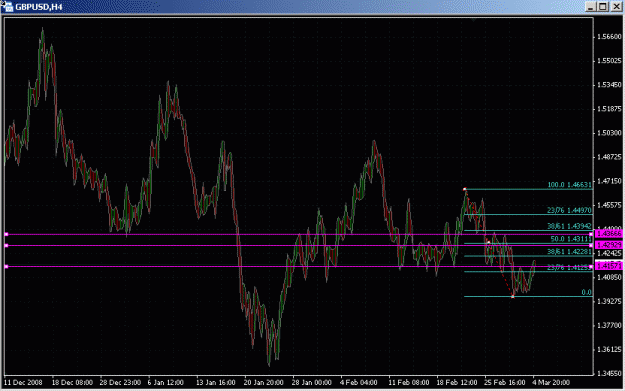Click the 1.47150 price axis label
The height and width of the screenshot is (391, 625).
(x=609, y=181)
